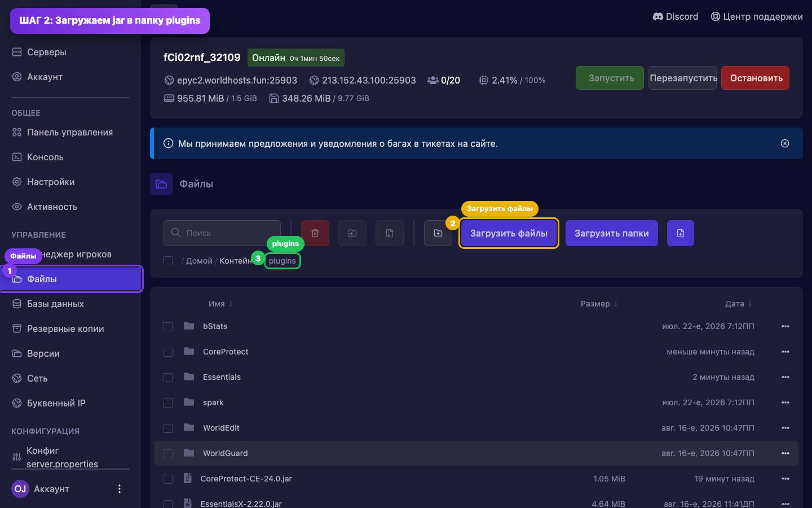Click the create folder icon
This screenshot has height=508, width=812.
(438, 233)
